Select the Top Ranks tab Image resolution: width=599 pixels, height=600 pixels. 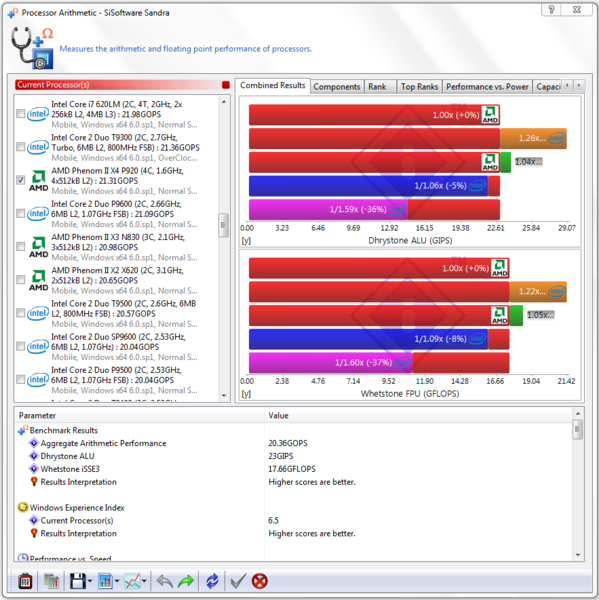419,87
